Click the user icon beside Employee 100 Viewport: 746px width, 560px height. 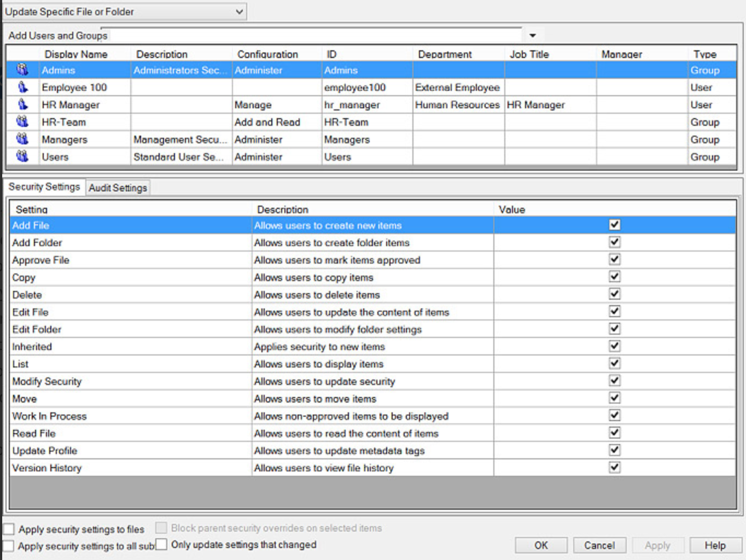[x=22, y=87]
